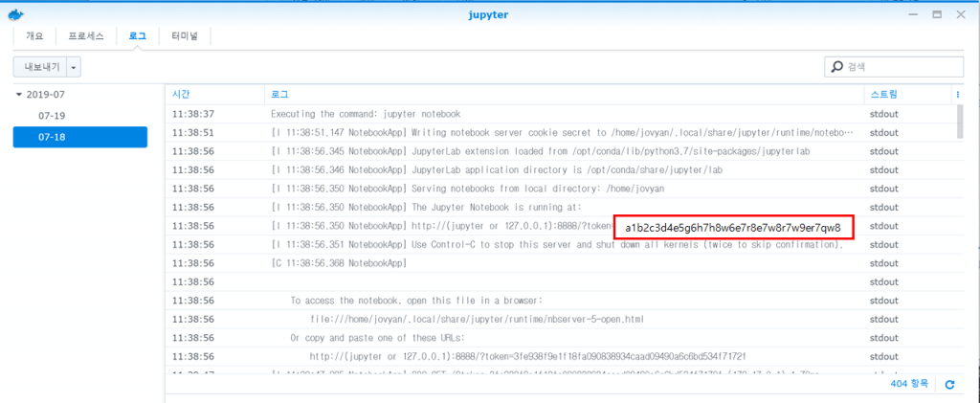Select the 'nbserver-5-open.html' file path row

tap(561, 320)
